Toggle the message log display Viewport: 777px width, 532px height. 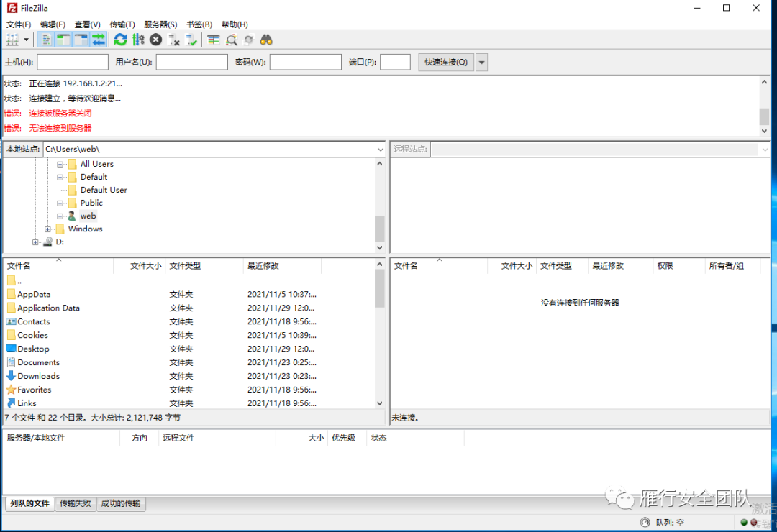[45, 40]
